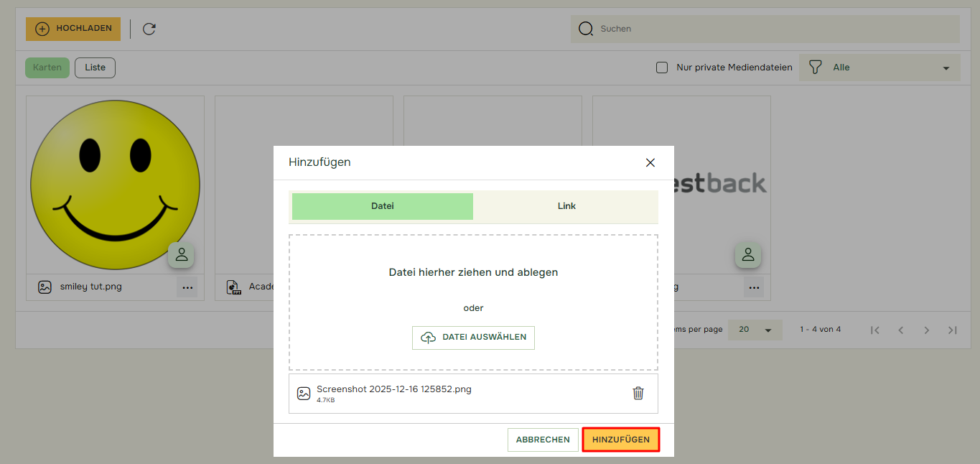The width and height of the screenshot is (980, 464).
Task: Click the user icon on the smiley card
Action: (x=181, y=254)
